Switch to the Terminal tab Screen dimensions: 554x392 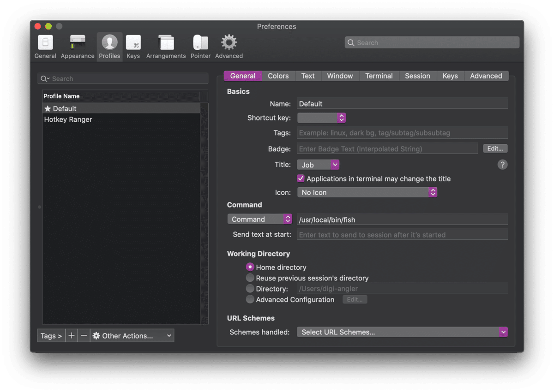(379, 76)
